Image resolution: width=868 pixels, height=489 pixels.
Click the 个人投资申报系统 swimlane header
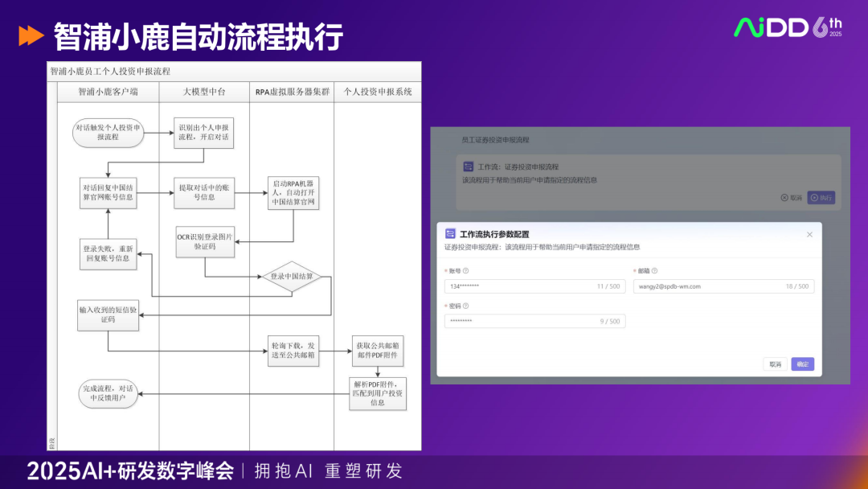pyautogui.click(x=379, y=91)
